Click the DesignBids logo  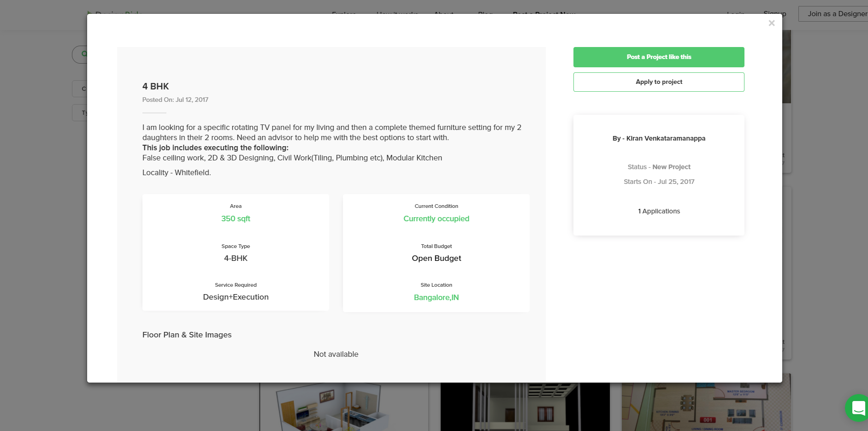click(112, 13)
